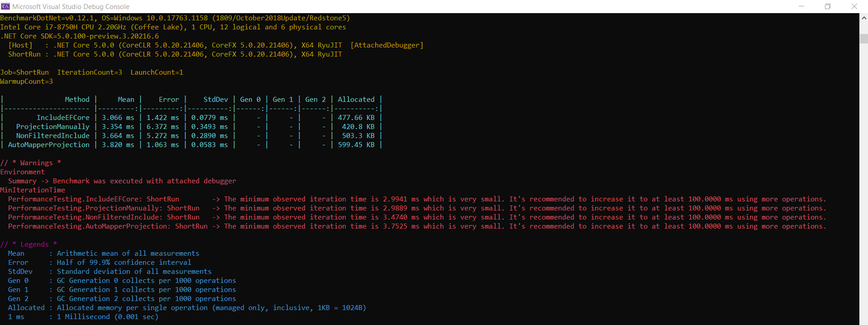Click the error value '1.063 ms'
The width and height of the screenshot is (868, 325).
tap(162, 145)
